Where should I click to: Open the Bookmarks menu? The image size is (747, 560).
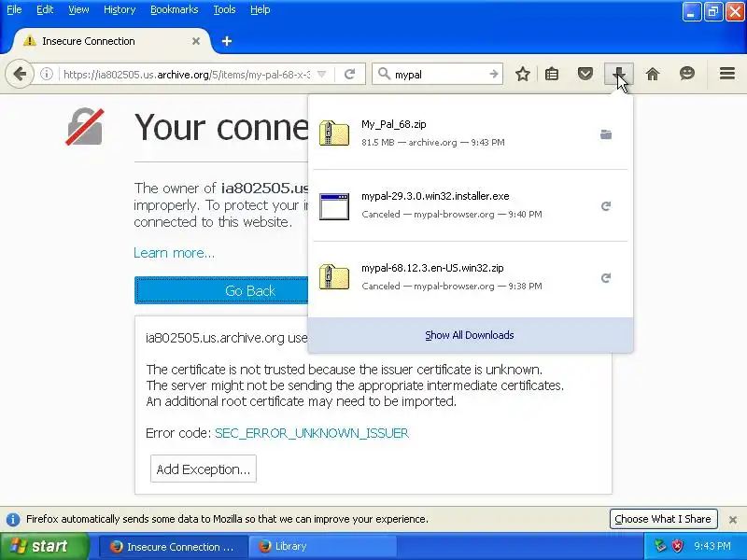click(x=174, y=9)
